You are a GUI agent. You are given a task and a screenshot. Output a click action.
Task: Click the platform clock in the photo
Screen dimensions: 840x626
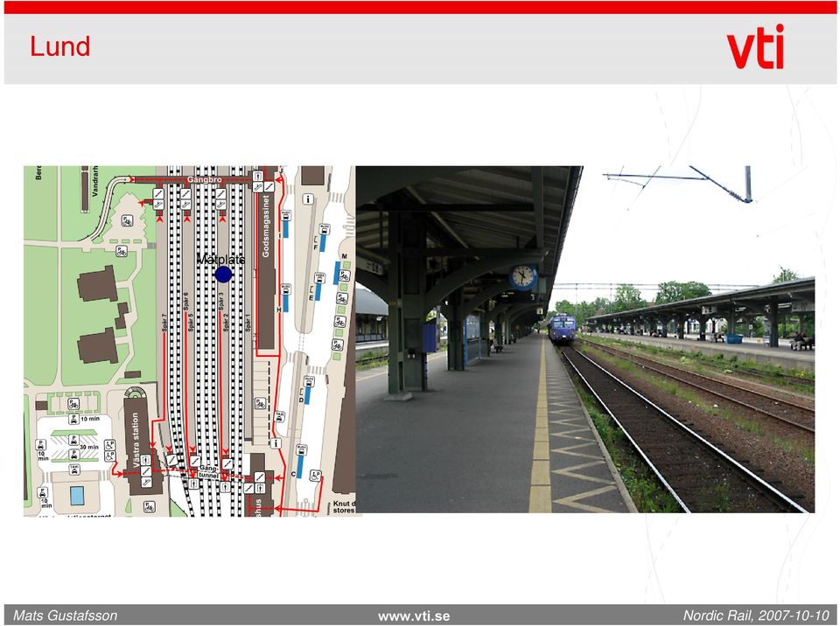[x=523, y=277]
